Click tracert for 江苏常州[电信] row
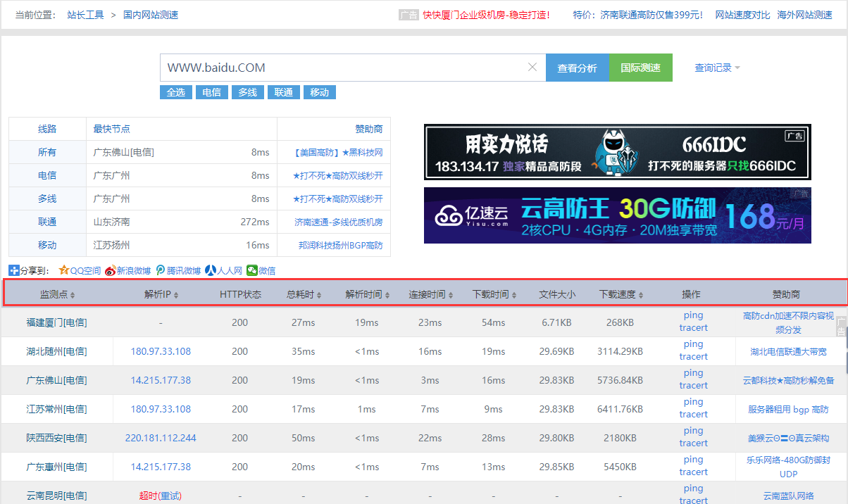Viewport: 848px width, 504px height. [693, 414]
